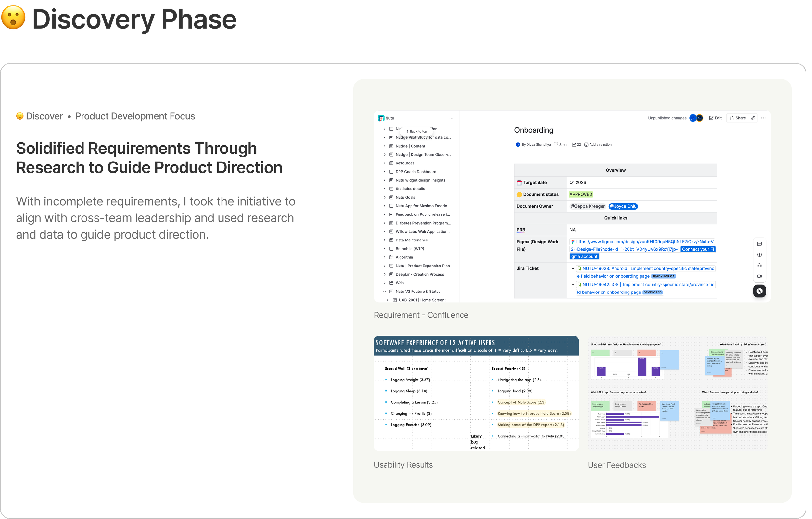Click the video camera icon in side rail
Image resolution: width=812 pixels, height=519 pixels.
point(759,276)
